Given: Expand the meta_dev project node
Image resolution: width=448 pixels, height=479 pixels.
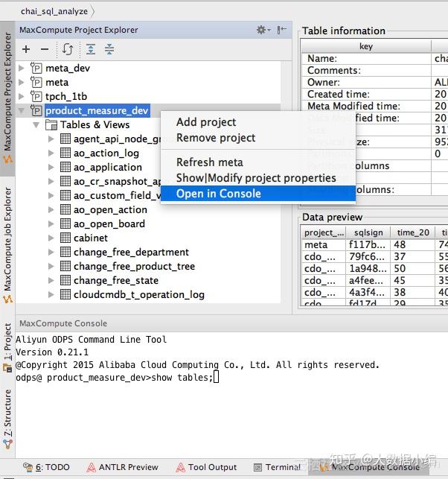Looking at the screenshot, I should [x=22, y=68].
